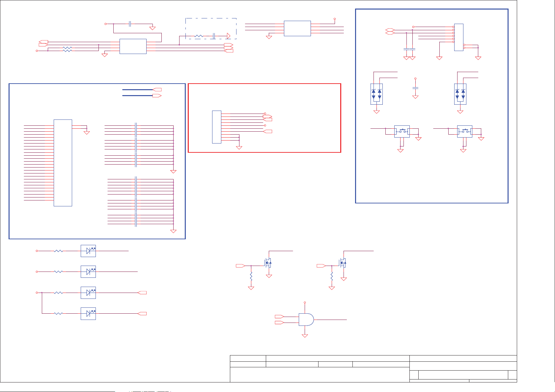Select the capacitor at the sheet's top
This screenshot has width=555, height=392.
pyautogui.click(x=130, y=24)
